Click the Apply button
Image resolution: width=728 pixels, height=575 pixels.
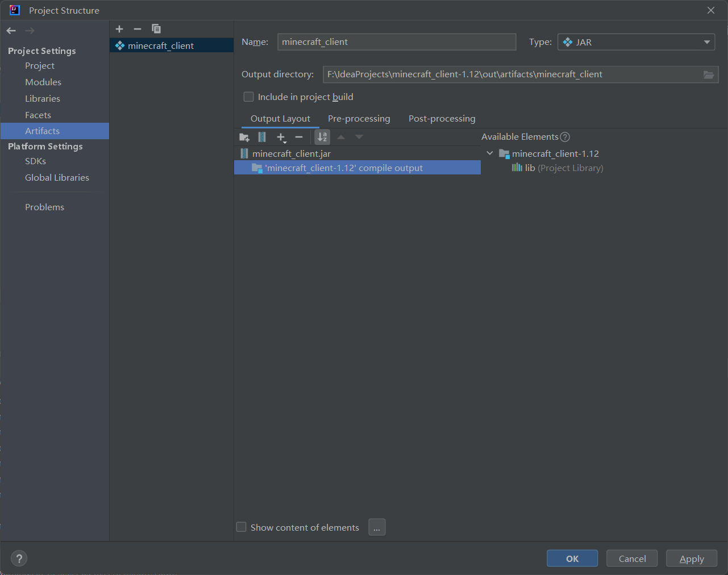(x=692, y=559)
